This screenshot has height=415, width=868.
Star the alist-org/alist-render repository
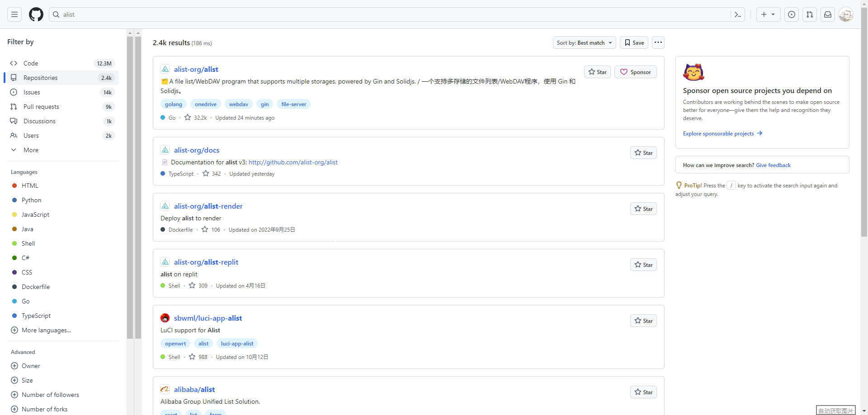point(643,209)
